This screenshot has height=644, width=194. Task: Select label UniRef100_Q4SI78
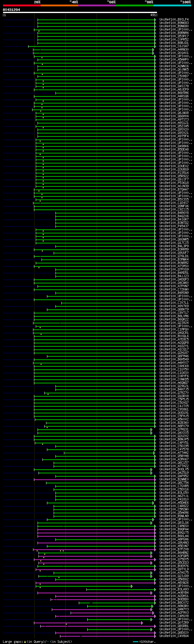click(174, 86)
